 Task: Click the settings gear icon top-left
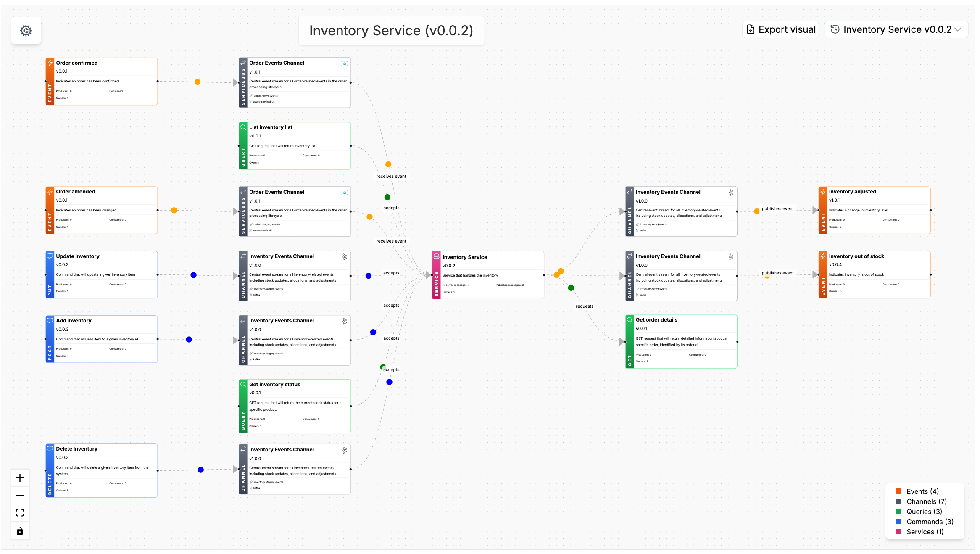point(26,31)
